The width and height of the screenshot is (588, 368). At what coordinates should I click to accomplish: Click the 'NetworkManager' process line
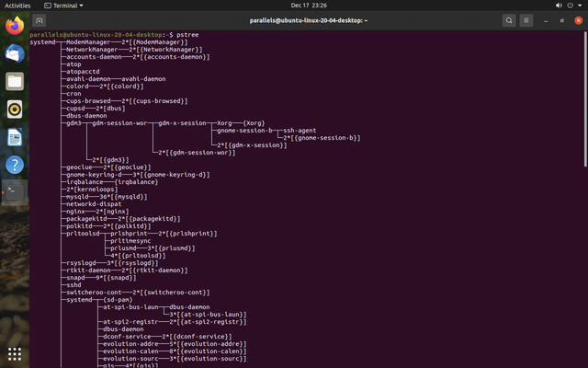click(92, 50)
